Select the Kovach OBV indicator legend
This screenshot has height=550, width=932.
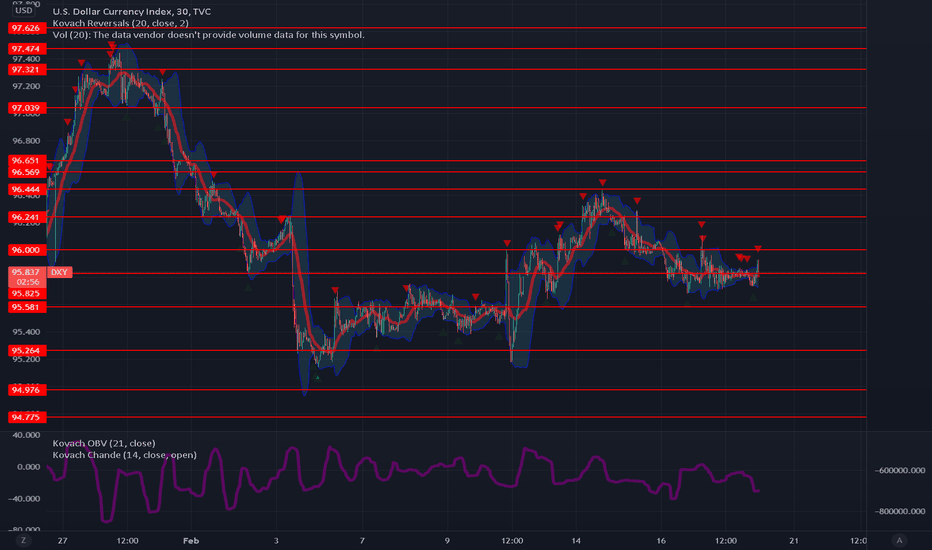(x=103, y=443)
